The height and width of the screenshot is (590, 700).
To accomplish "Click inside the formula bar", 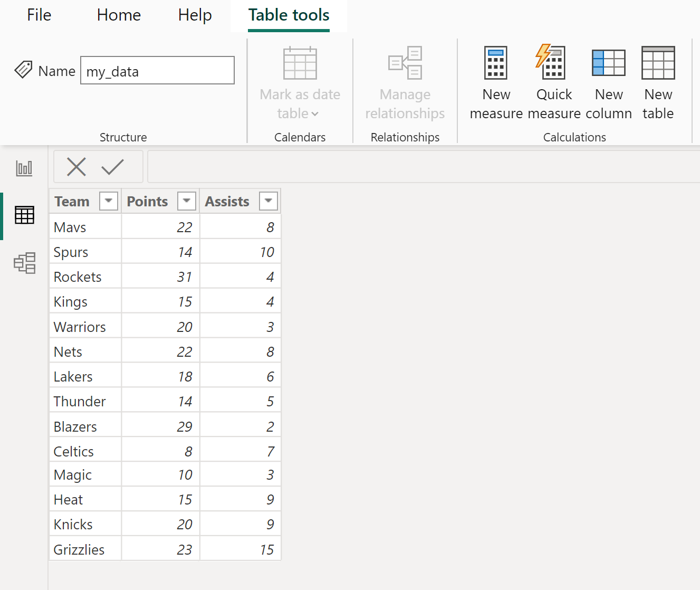I will click(x=424, y=167).
